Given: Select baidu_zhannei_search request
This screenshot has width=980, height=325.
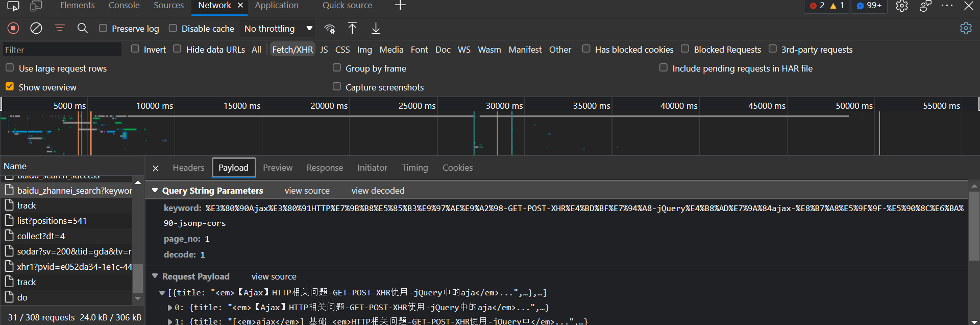Looking at the screenshot, I should [x=75, y=190].
